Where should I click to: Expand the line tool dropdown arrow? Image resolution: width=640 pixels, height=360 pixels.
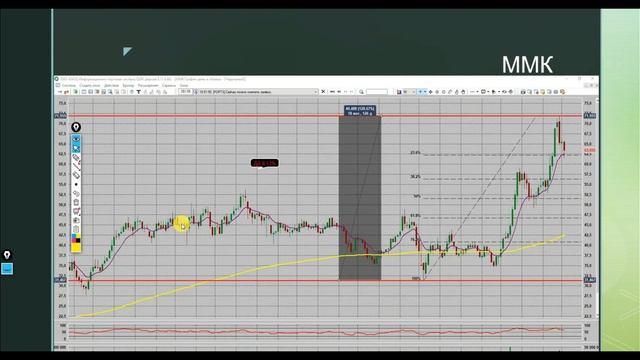(x=477, y=92)
